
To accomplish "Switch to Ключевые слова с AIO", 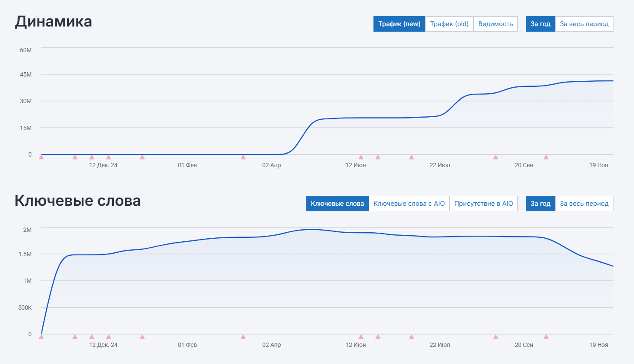I will pyautogui.click(x=409, y=204).
